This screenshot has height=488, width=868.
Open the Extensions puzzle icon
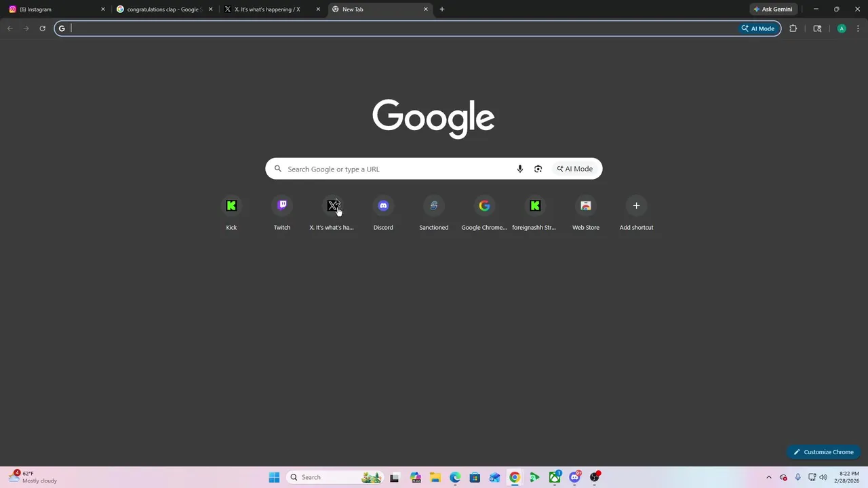pos(793,28)
